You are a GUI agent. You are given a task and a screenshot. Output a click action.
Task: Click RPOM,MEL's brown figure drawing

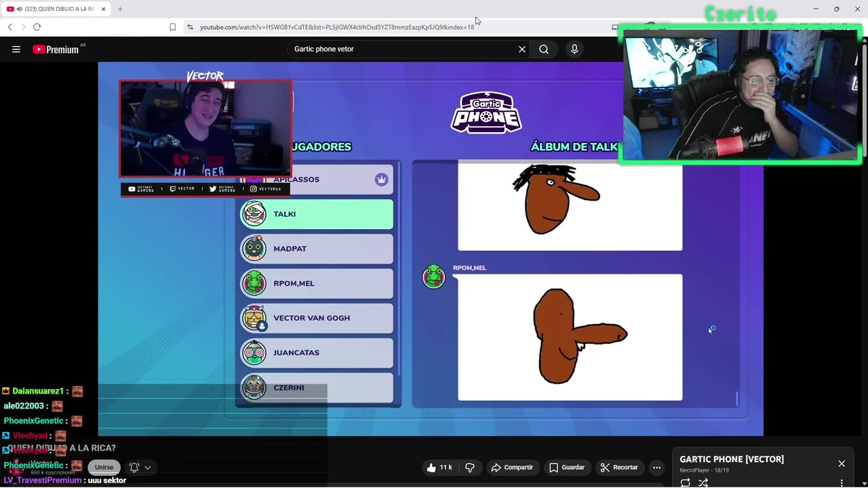[x=570, y=338]
